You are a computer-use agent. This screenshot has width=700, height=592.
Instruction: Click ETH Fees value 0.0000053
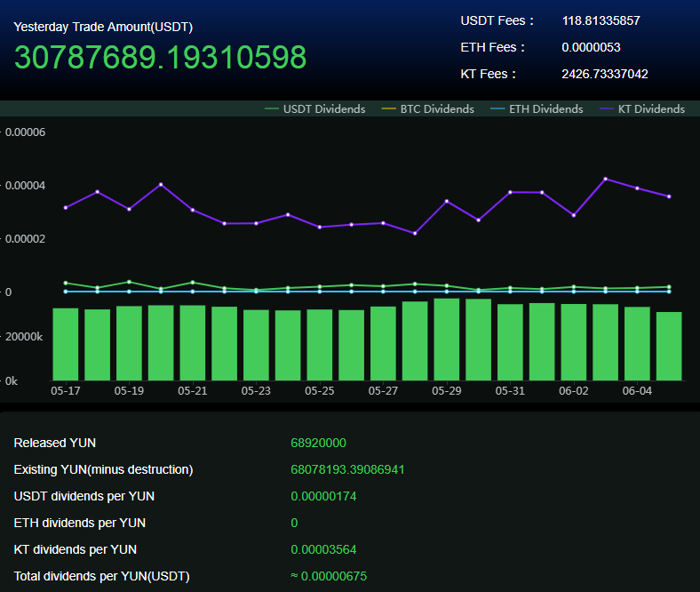click(x=591, y=47)
